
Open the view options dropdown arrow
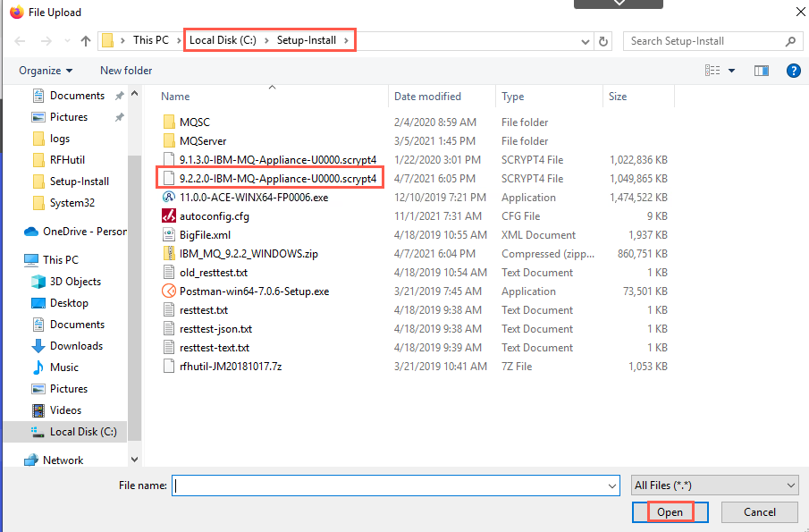point(731,71)
